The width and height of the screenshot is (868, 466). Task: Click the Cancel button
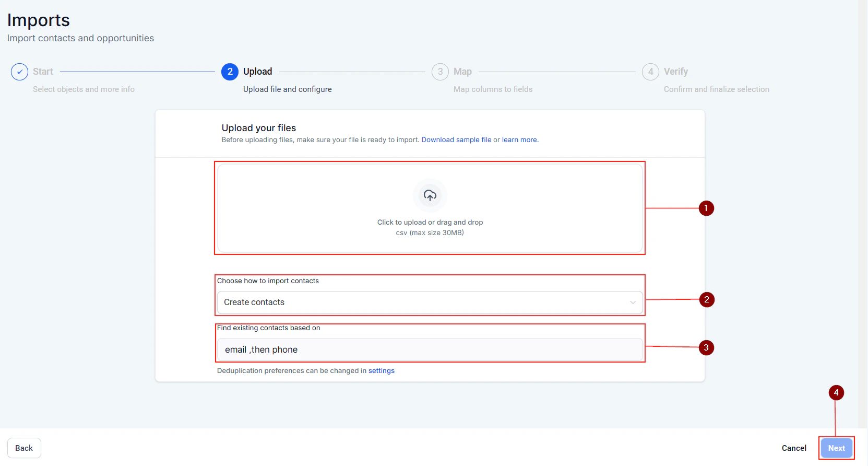794,448
